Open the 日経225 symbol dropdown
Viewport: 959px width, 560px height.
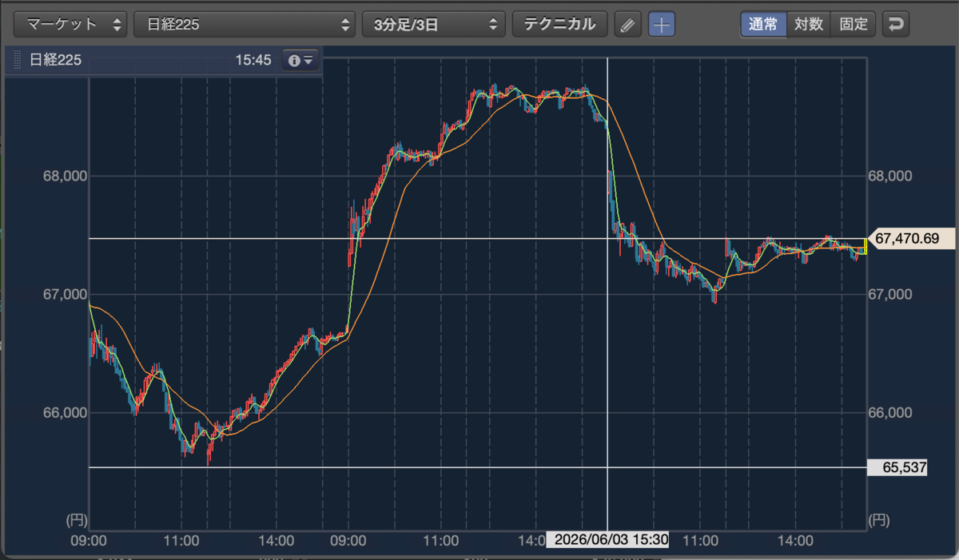(245, 24)
